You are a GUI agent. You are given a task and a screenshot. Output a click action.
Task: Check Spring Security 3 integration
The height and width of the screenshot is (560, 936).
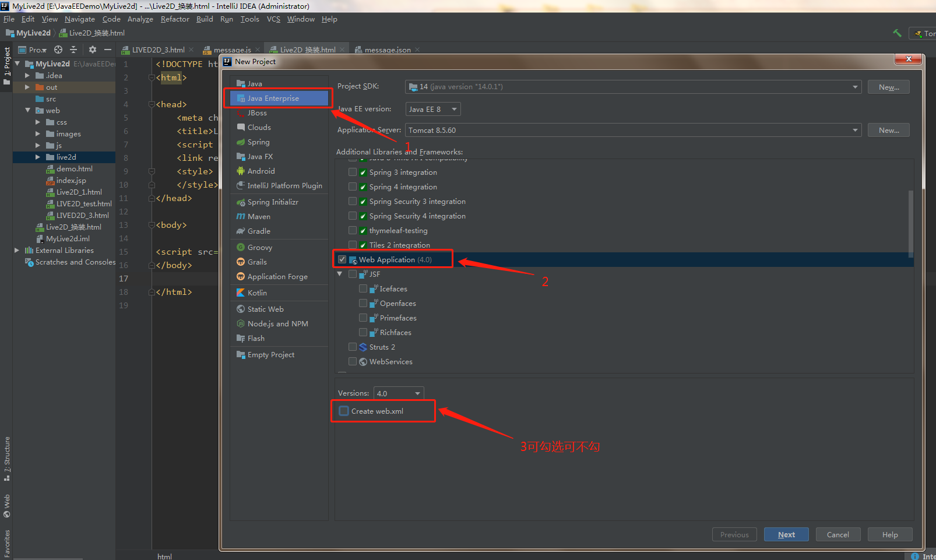[x=353, y=202]
